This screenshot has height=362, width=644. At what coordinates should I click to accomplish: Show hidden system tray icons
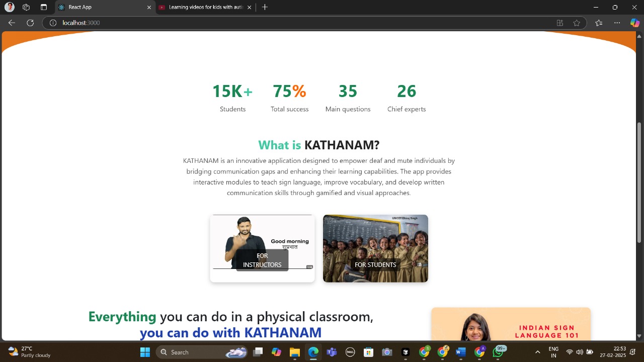[537, 352]
